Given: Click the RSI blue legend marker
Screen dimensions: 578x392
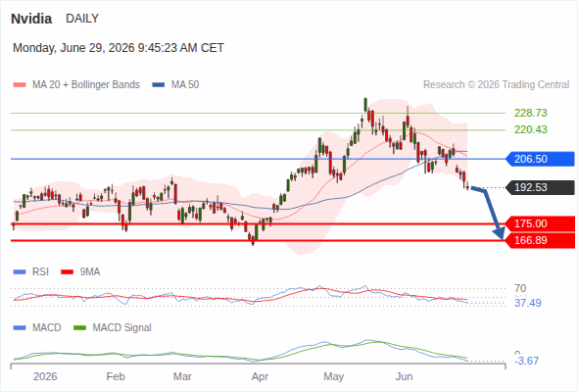Looking at the screenshot, I should pos(20,272).
